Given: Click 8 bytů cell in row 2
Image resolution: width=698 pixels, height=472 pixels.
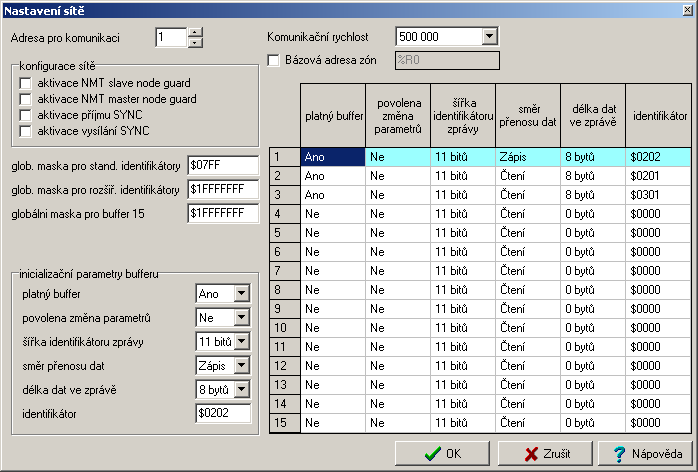Looking at the screenshot, I should (593, 176).
